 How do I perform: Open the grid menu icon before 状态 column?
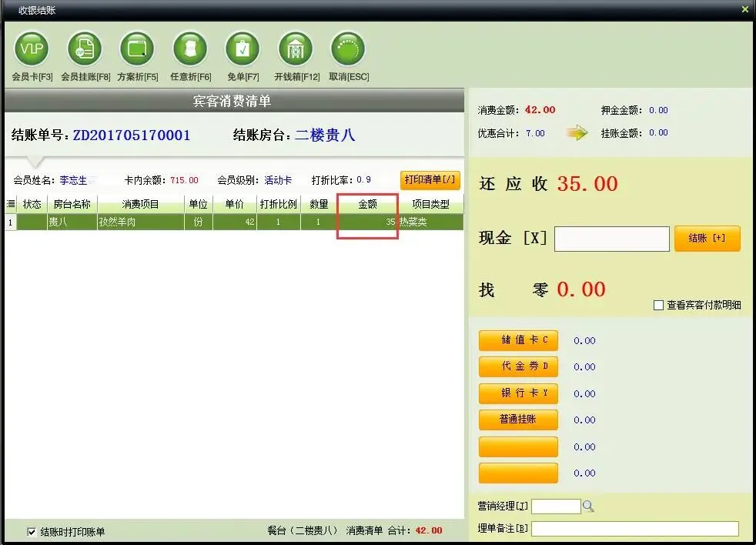(x=11, y=204)
